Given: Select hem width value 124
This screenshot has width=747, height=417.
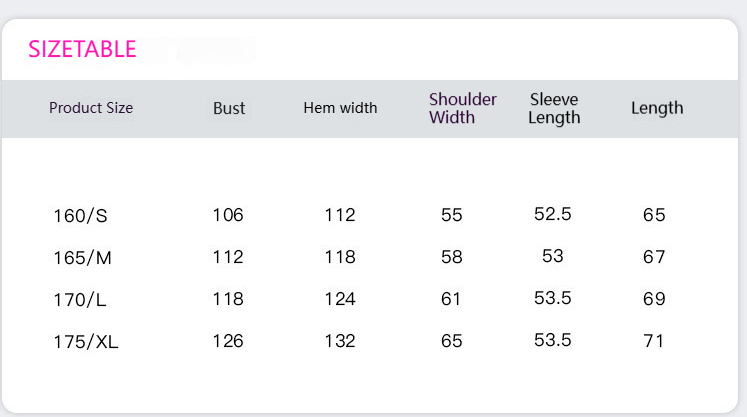Looking at the screenshot, I should click(340, 299).
